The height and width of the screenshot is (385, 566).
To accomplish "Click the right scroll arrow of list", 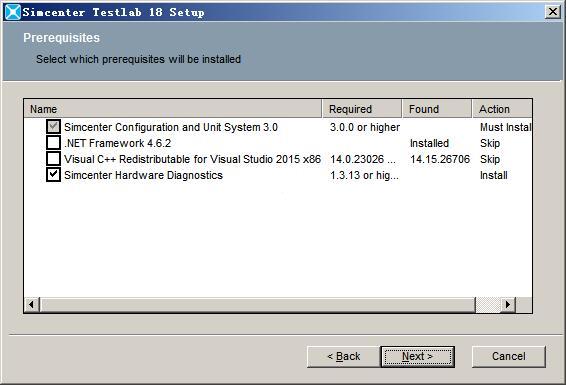I will pyautogui.click(x=508, y=305).
